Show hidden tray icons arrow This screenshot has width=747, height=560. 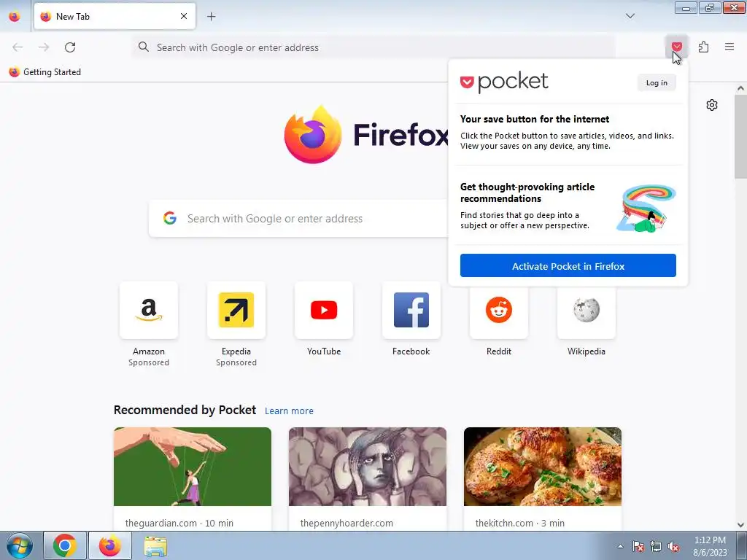click(620, 546)
